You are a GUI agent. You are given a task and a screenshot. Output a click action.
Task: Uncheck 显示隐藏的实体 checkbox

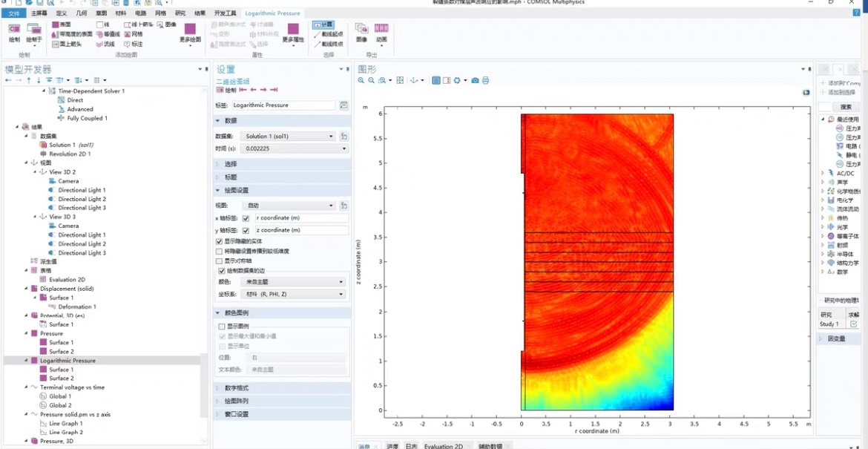[219, 241]
